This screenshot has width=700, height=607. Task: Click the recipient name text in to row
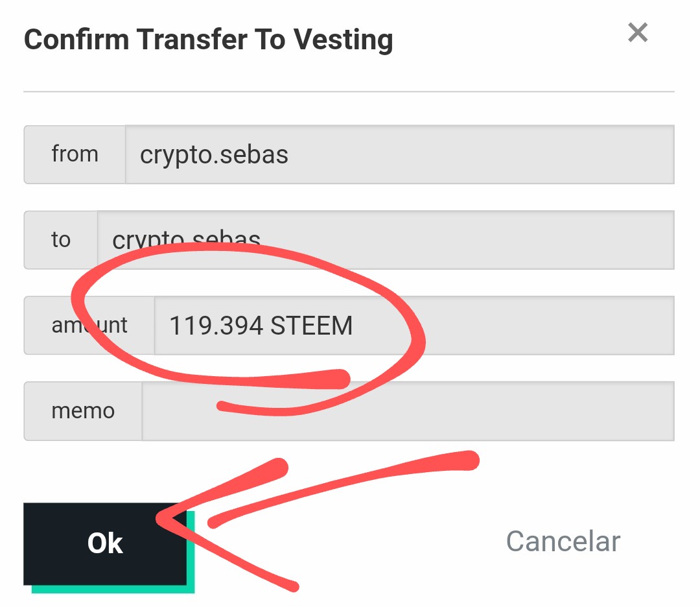tap(187, 241)
